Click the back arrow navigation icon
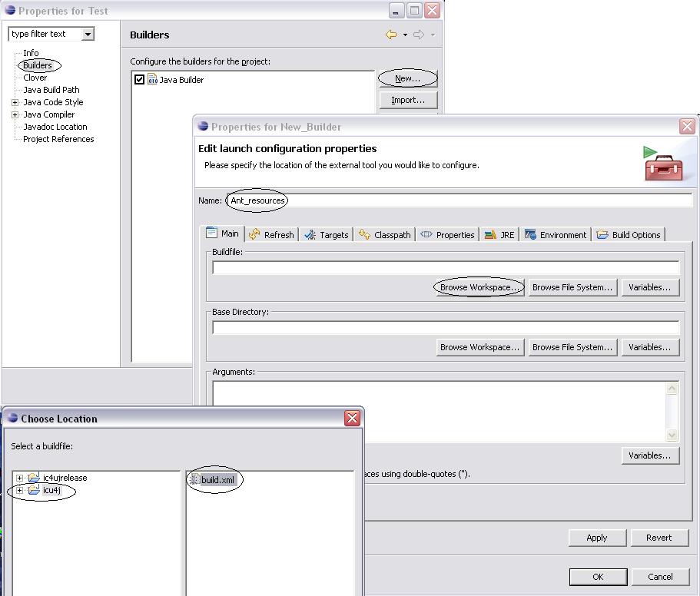This screenshot has height=596, width=700. point(391,35)
